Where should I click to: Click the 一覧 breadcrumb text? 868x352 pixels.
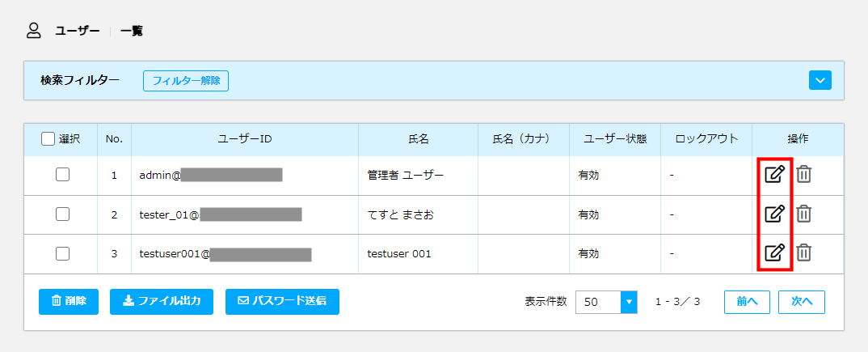point(132,31)
